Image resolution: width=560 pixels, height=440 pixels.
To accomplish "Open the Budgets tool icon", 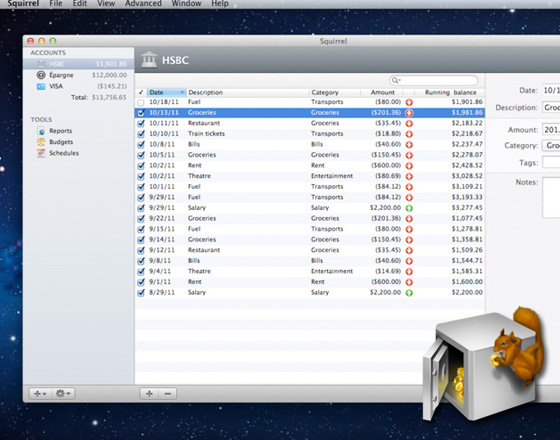I will [x=41, y=142].
